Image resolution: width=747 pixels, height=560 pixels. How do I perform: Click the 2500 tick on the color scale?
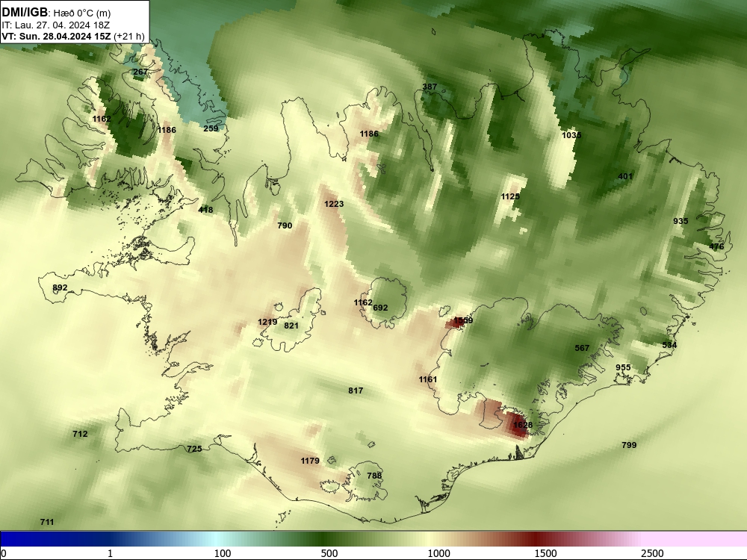[652, 553]
